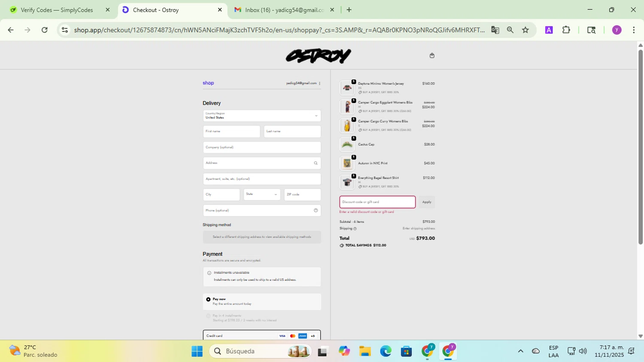
Task: Open the Windows Start menu
Action: point(197,351)
